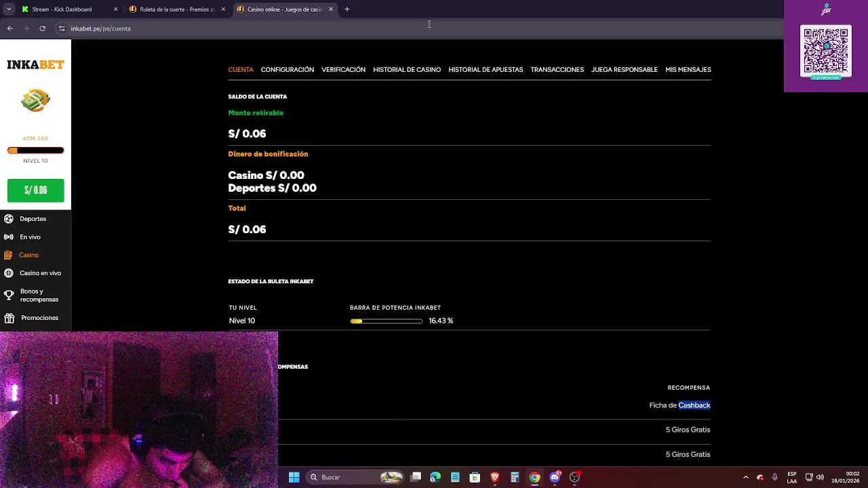The image size is (868, 488).
Task: Open the CONFIGURACIÓN tab
Action: pyautogui.click(x=288, y=70)
